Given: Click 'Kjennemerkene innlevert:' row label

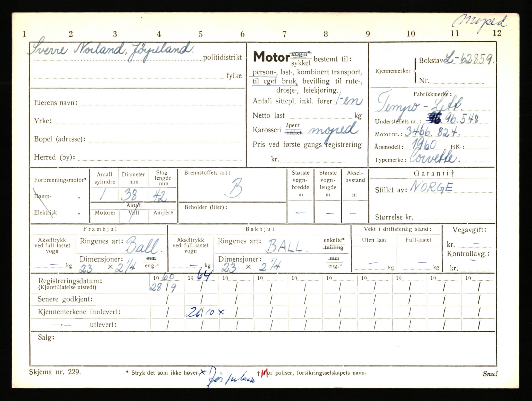Looking at the screenshot, I should [79, 312].
